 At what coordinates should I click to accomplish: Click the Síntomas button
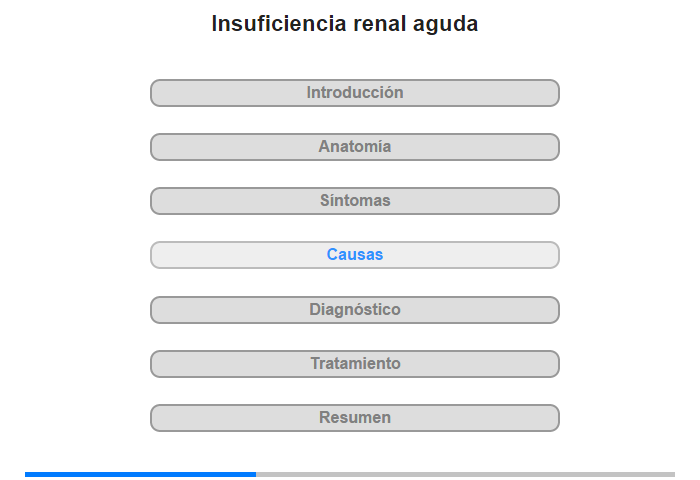[354, 201]
